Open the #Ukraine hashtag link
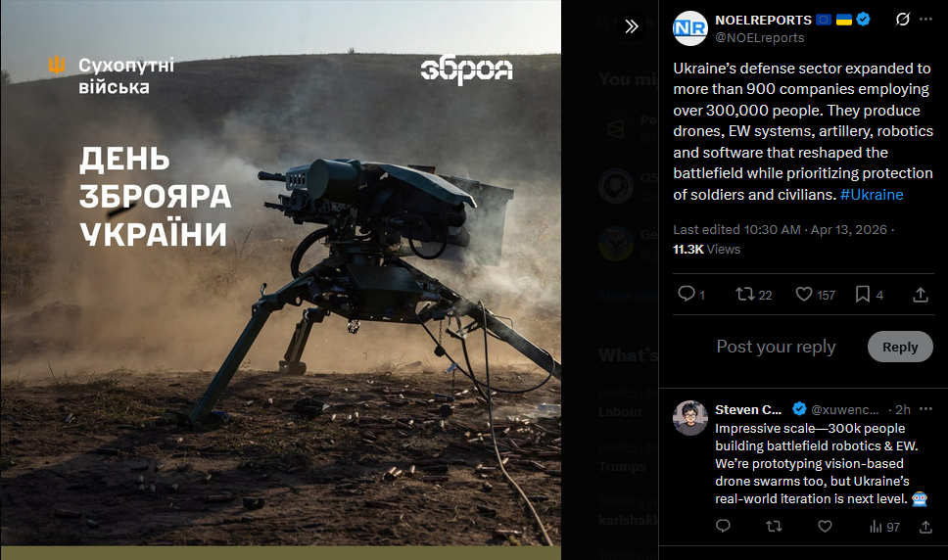The height and width of the screenshot is (560, 948). pyautogui.click(x=872, y=195)
